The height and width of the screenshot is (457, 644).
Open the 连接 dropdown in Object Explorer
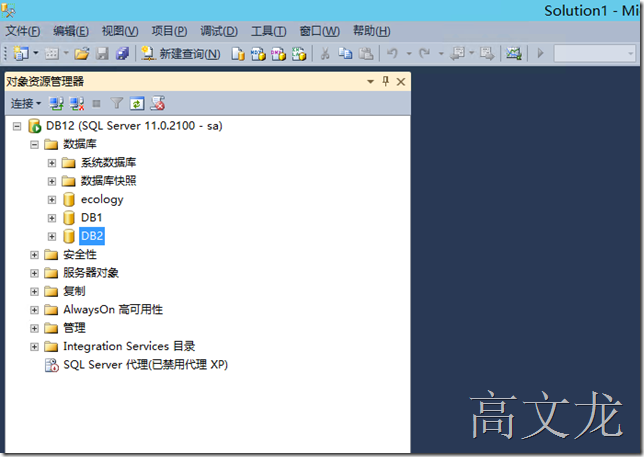[x=26, y=103]
